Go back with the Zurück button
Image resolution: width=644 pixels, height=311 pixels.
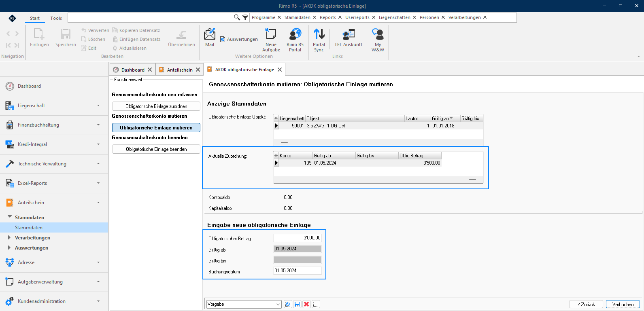tap(586, 304)
